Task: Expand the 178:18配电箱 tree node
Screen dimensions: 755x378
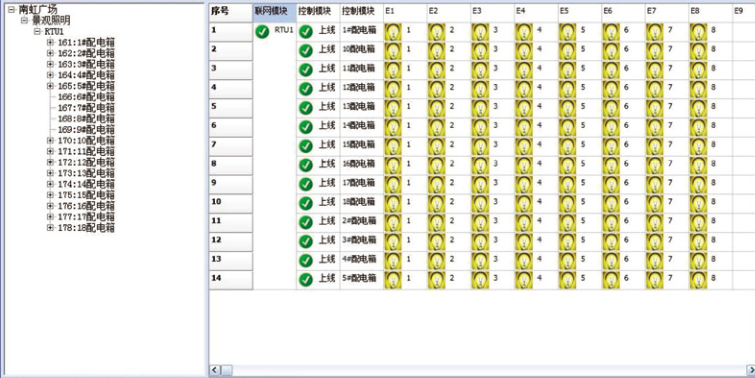Action: tap(50, 228)
